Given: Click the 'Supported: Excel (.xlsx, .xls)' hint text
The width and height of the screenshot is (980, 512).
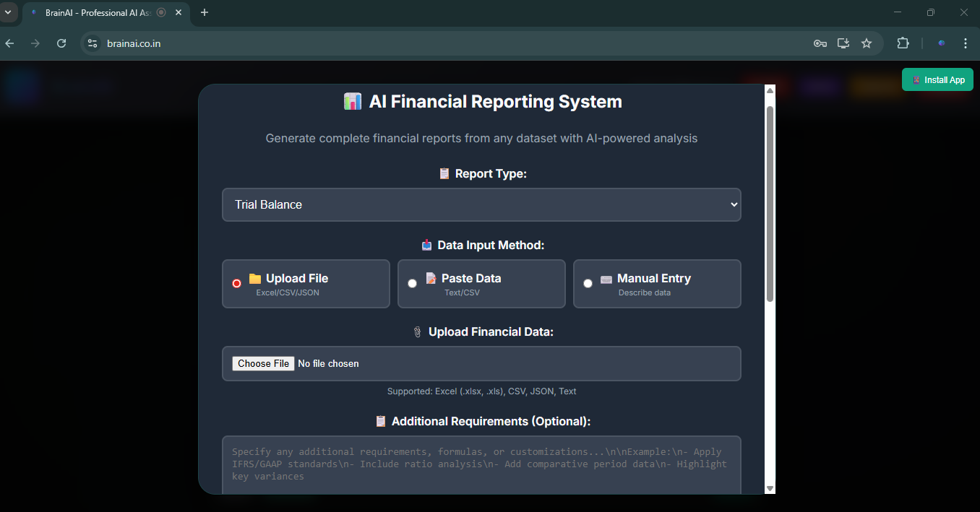Looking at the screenshot, I should (x=481, y=391).
